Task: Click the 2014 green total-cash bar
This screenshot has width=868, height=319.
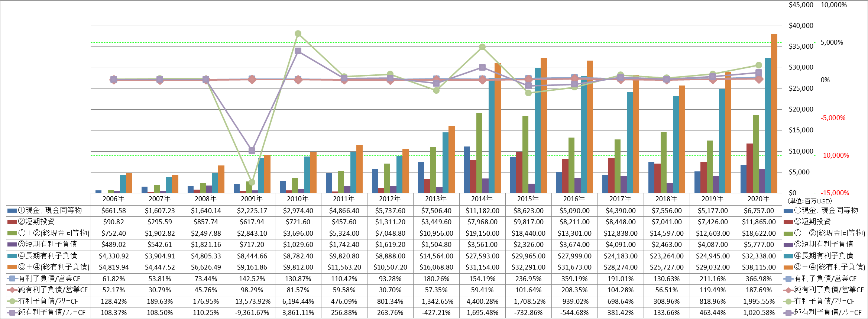Action: (x=479, y=153)
